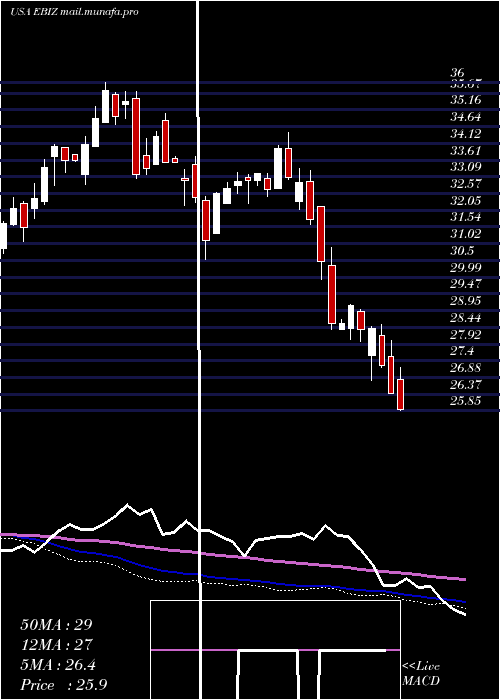Click the 36 price axis label
Image resolution: width=500 pixels, height=700 pixels.
click(x=458, y=73)
